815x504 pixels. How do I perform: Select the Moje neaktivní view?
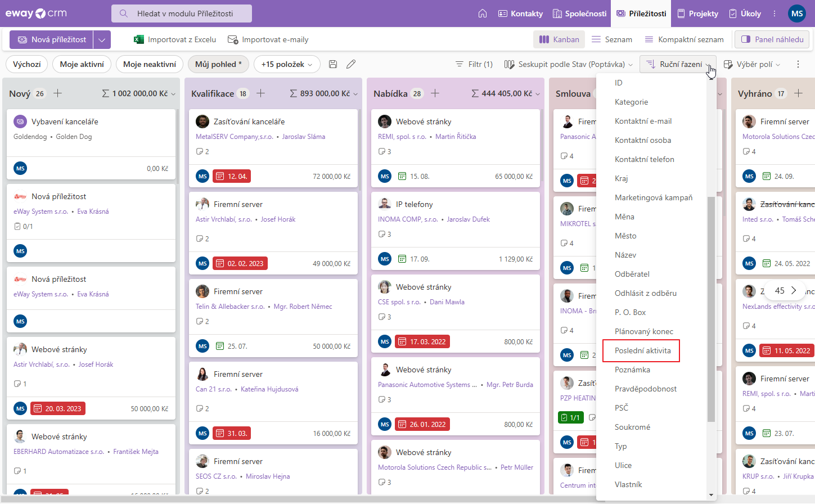click(x=150, y=64)
